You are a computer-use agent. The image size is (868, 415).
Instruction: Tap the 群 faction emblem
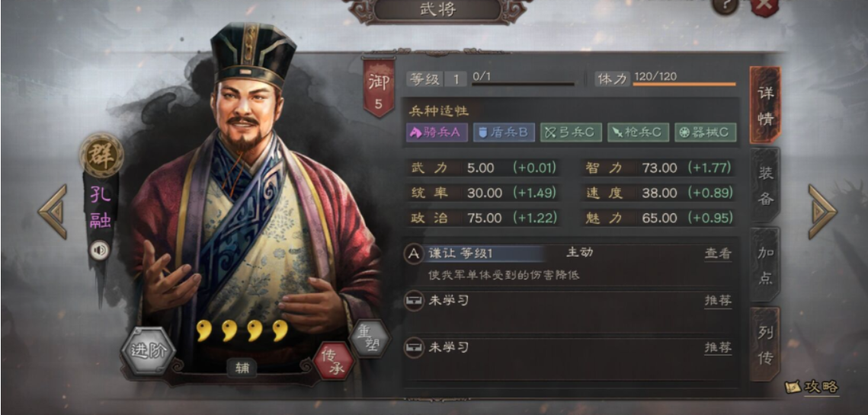tap(101, 155)
